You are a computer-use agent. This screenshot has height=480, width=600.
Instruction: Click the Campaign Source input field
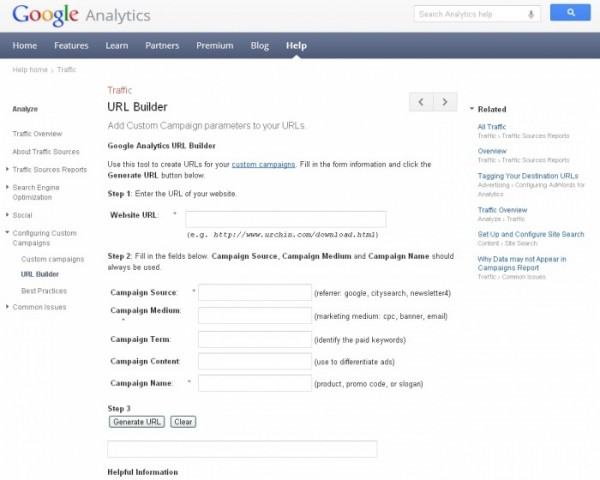[255, 293]
